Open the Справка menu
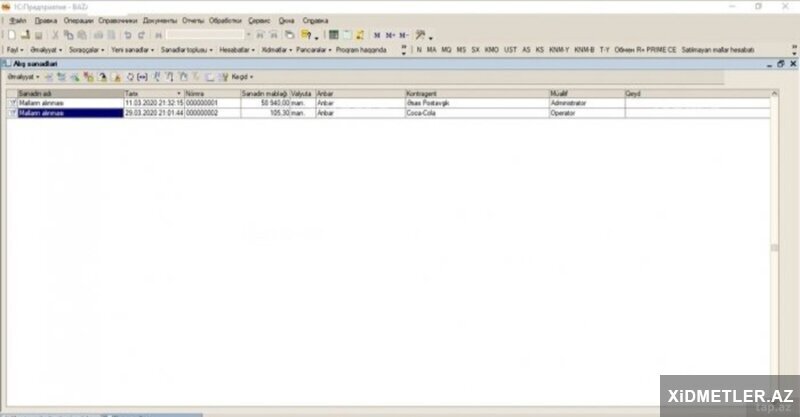Viewport: 800px width, 417px height. [315, 20]
